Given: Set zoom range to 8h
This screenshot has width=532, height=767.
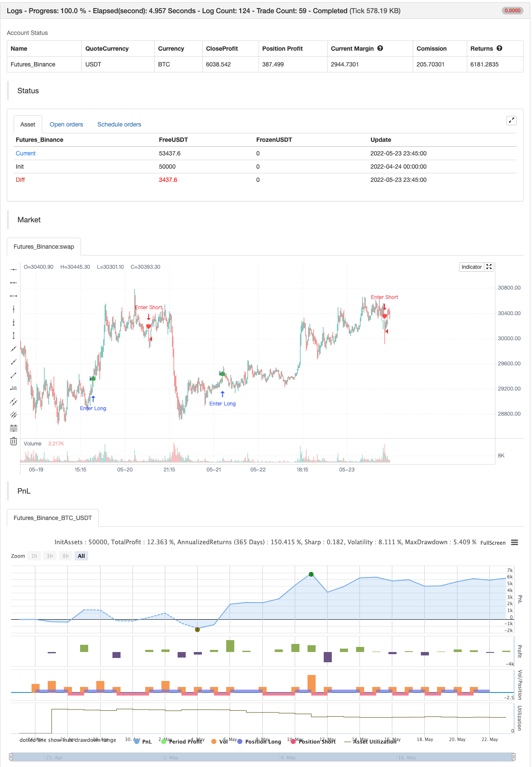Looking at the screenshot, I should (66, 556).
